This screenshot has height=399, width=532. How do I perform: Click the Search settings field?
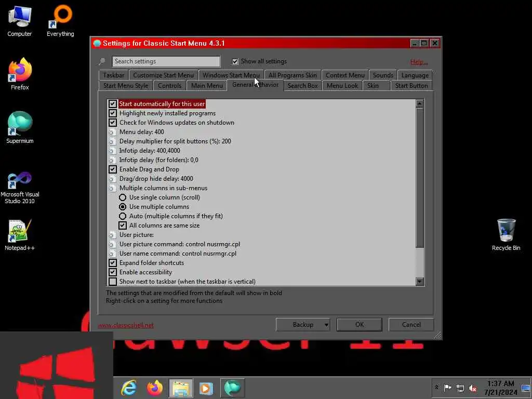click(166, 61)
